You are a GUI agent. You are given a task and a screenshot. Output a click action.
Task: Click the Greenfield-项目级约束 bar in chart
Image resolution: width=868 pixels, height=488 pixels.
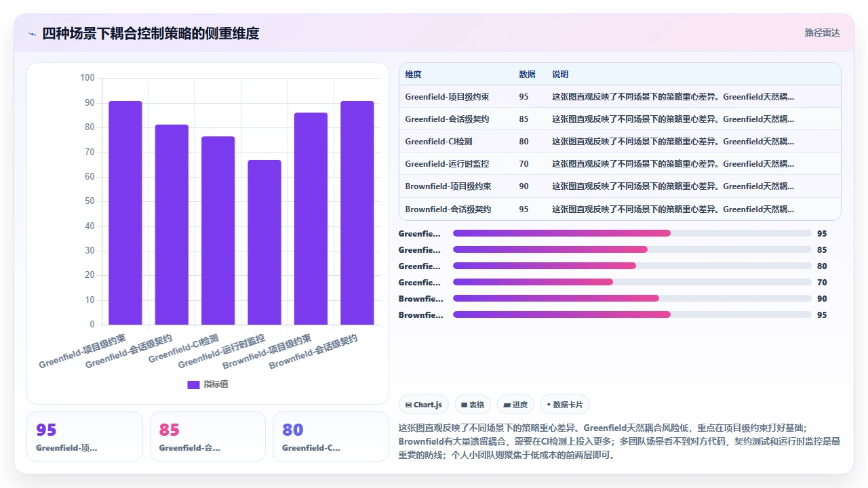point(125,213)
